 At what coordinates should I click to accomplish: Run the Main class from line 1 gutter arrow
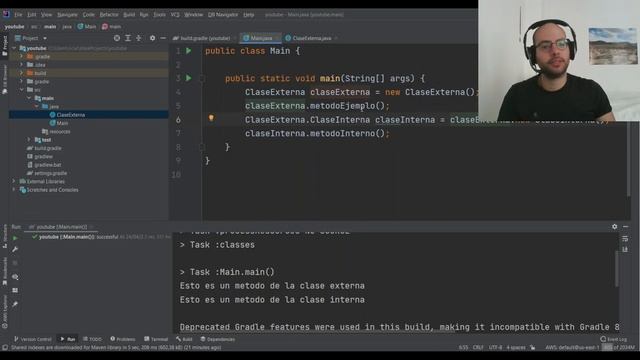pos(189,51)
